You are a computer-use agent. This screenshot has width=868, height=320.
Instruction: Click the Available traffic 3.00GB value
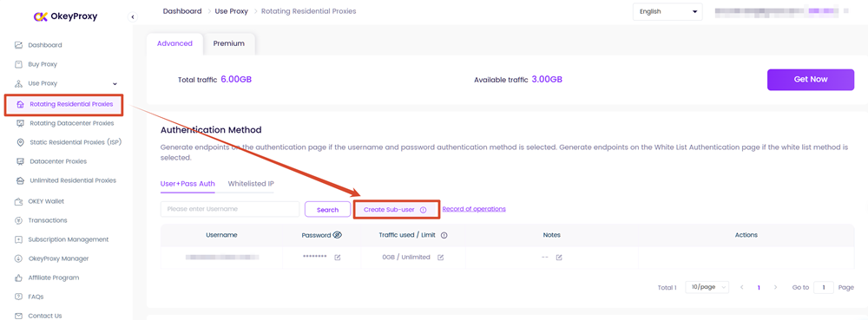(x=547, y=80)
